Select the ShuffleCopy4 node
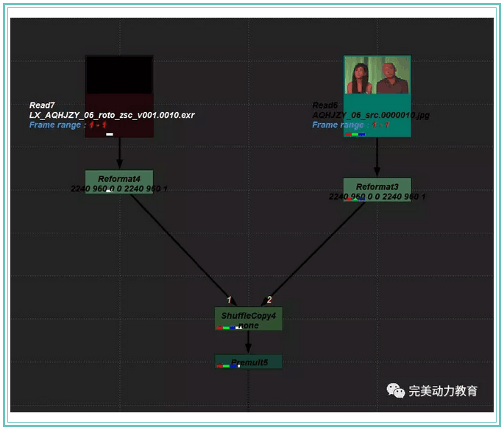 [x=249, y=319]
